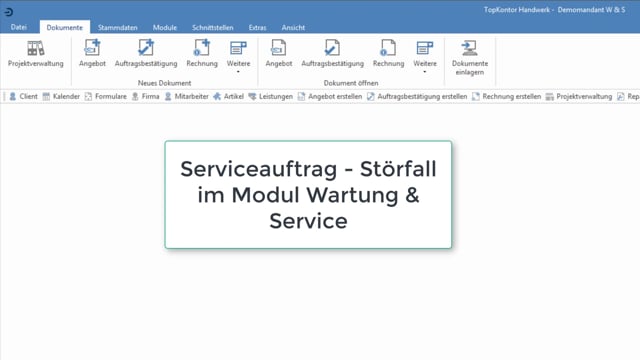Open the Datei menu tab
This screenshot has height=360, width=640.
click(19, 27)
